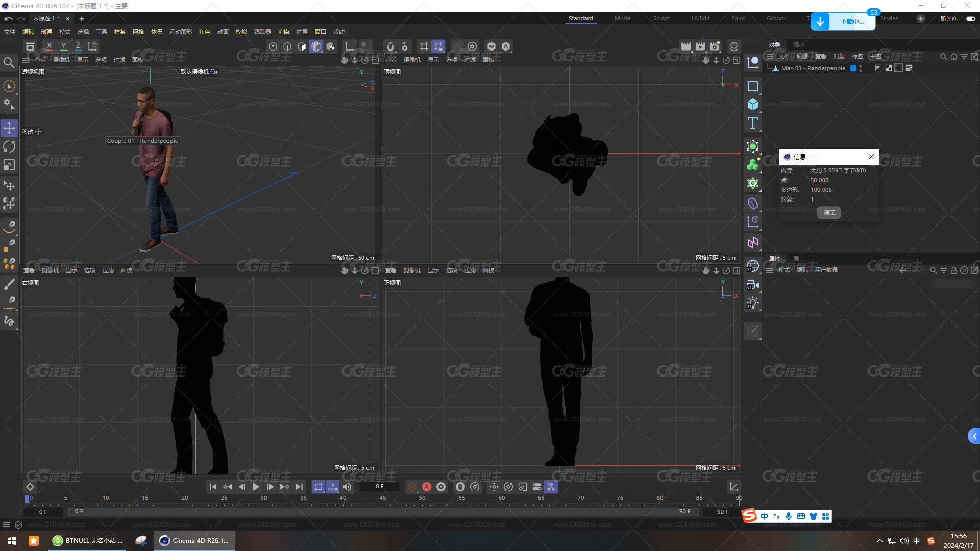Click the Undo arrow icon
Screen dimensions: 980x551
(8, 18)
